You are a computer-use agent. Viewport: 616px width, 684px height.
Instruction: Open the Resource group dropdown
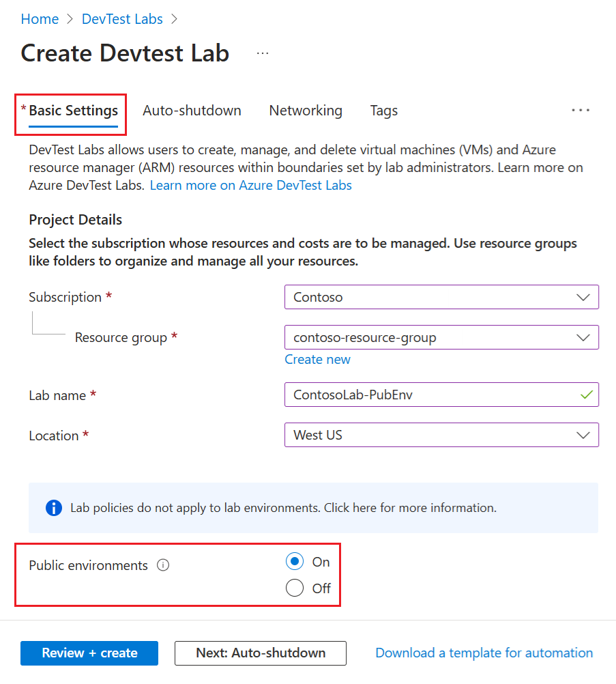(x=441, y=337)
